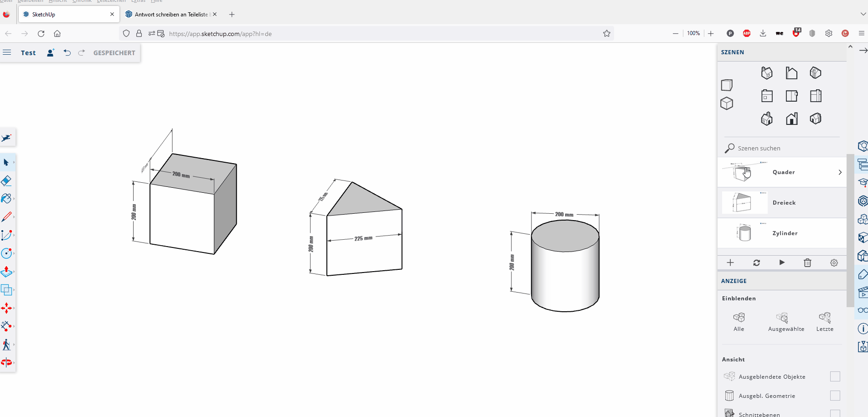
Task: Check the Schnittebenen checkbox
Action: [835, 413]
